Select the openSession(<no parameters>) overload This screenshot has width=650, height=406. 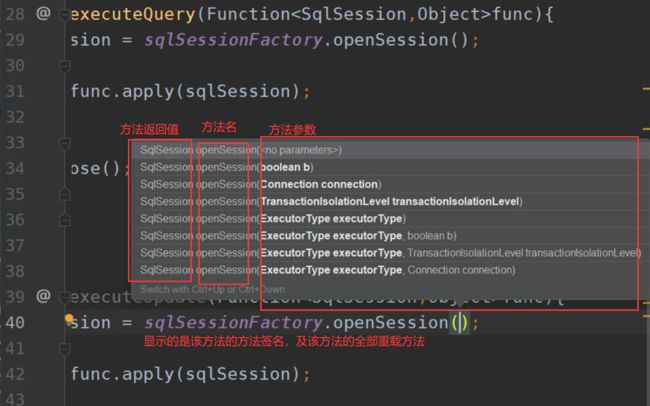[x=299, y=150]
